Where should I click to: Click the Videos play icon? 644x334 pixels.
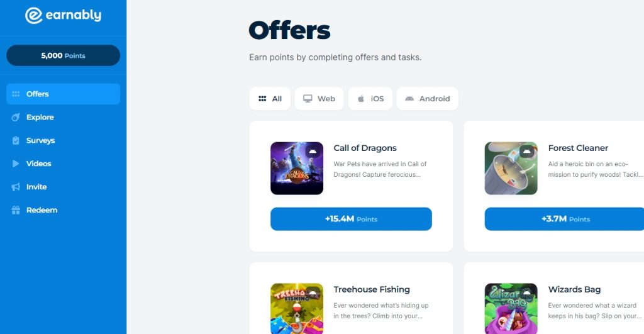click(x=16, y=164)
